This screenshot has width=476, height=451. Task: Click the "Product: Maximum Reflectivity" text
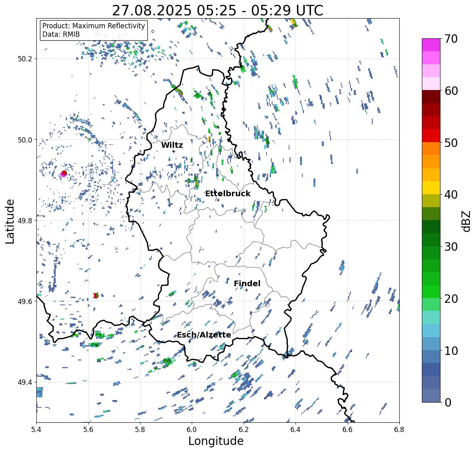tap(94, 26)
